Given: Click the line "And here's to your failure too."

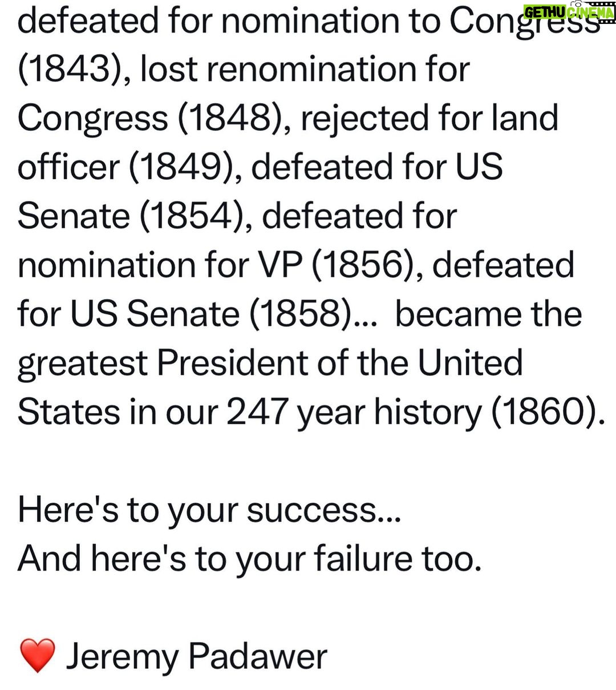Looking at the screenshot, I should 250,558.
